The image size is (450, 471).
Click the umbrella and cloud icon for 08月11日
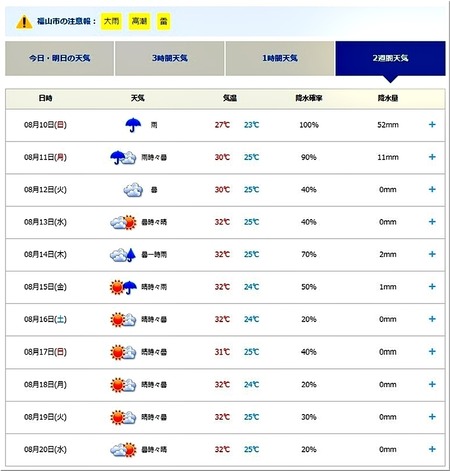pos(123,157)
